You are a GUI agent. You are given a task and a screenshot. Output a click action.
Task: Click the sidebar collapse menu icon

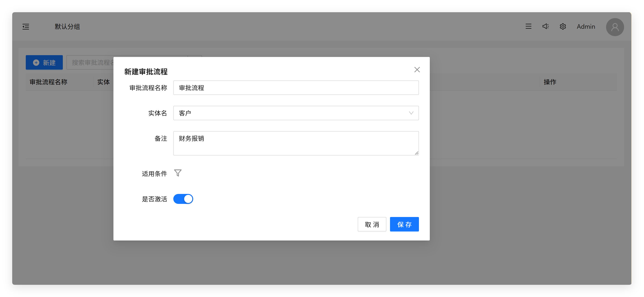pos(26,26)
